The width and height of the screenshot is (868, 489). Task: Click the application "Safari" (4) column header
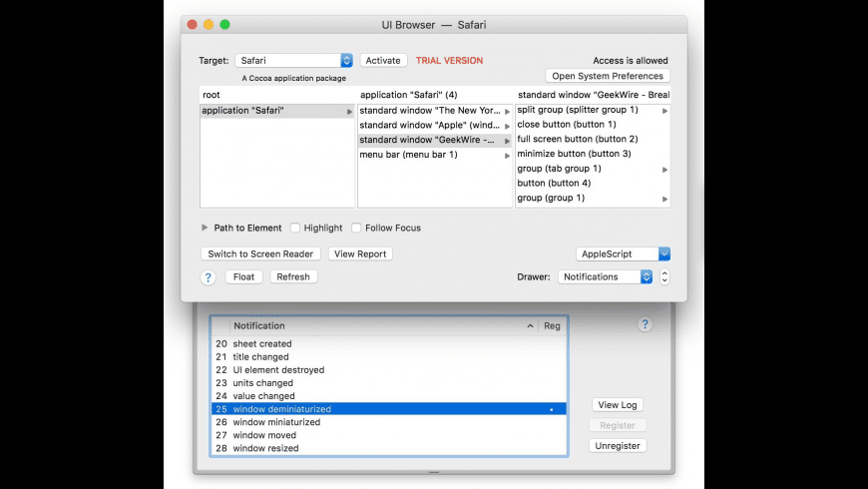(x=435, y=95)
